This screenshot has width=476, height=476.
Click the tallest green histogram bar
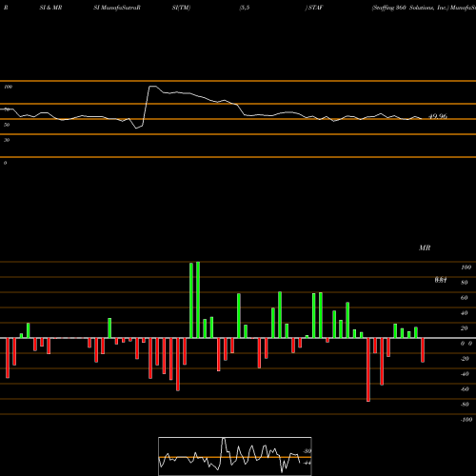tap(198, 300)
